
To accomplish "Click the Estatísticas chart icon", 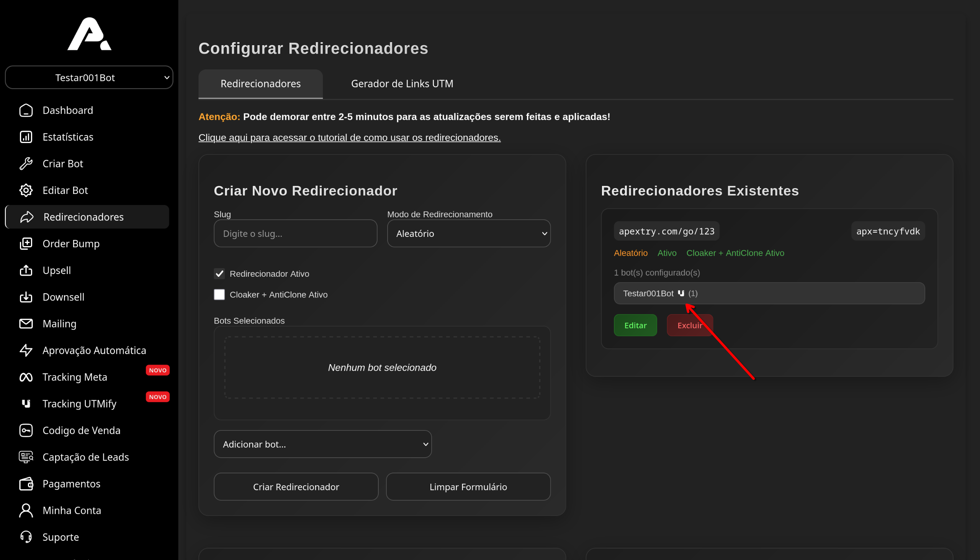I will (26, 137).
